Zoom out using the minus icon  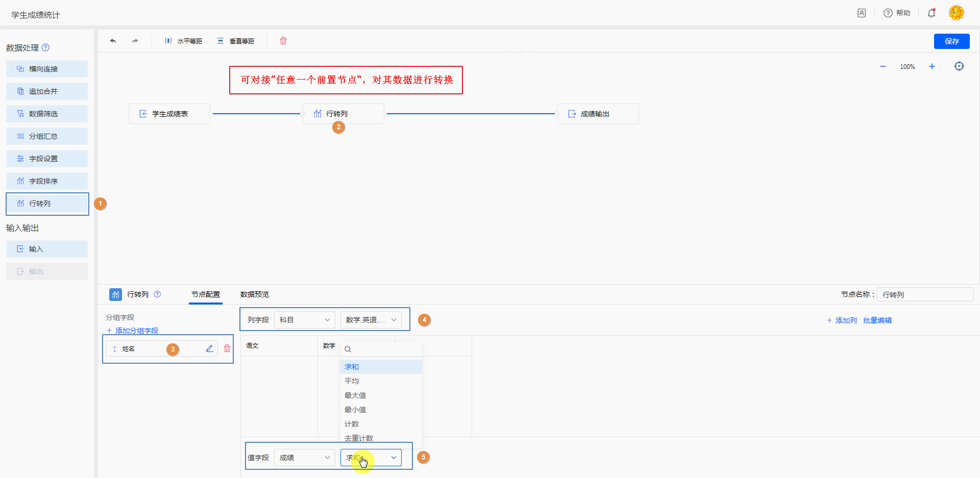(x=883, y=67)
